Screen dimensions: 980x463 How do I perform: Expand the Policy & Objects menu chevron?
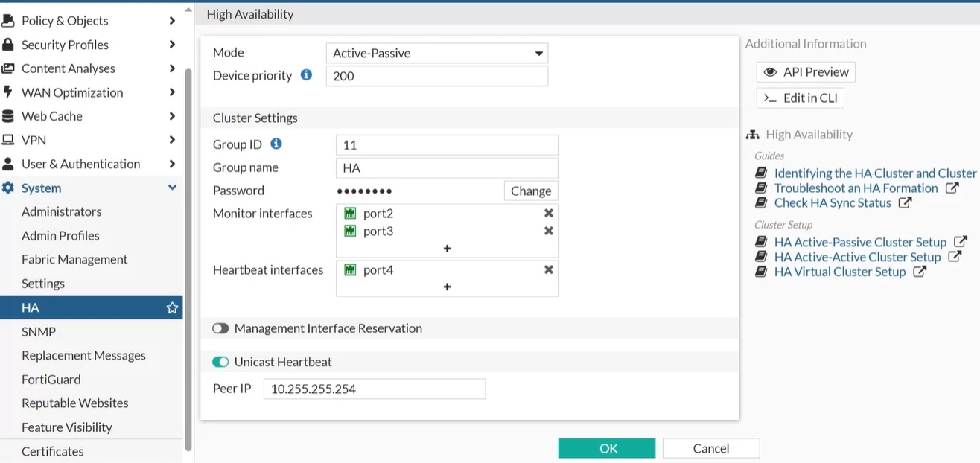pyautogui.click(x=172, y=21)
